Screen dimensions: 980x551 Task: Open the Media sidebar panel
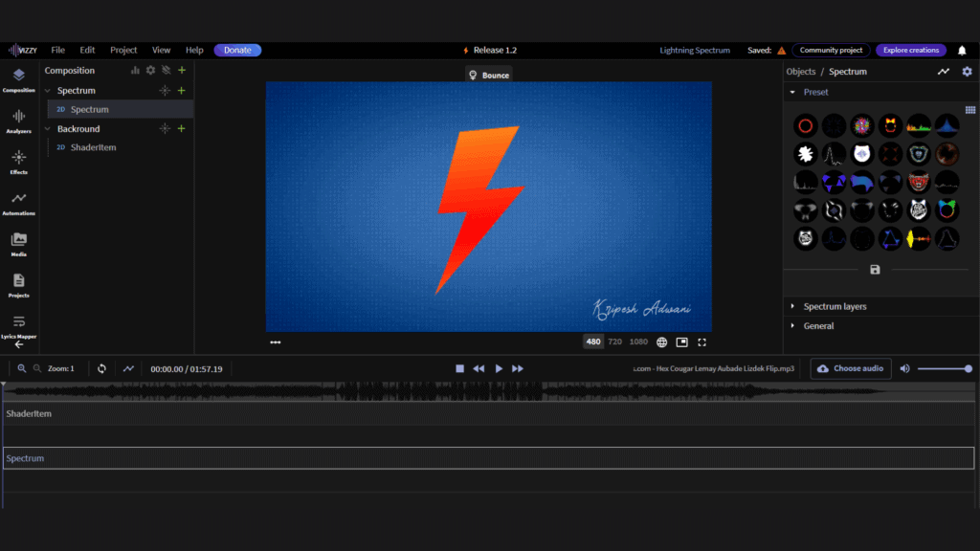point(18,243)
